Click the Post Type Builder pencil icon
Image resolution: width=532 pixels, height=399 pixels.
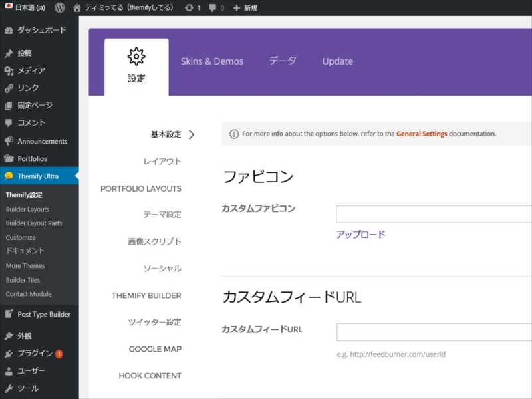point(9,314)
